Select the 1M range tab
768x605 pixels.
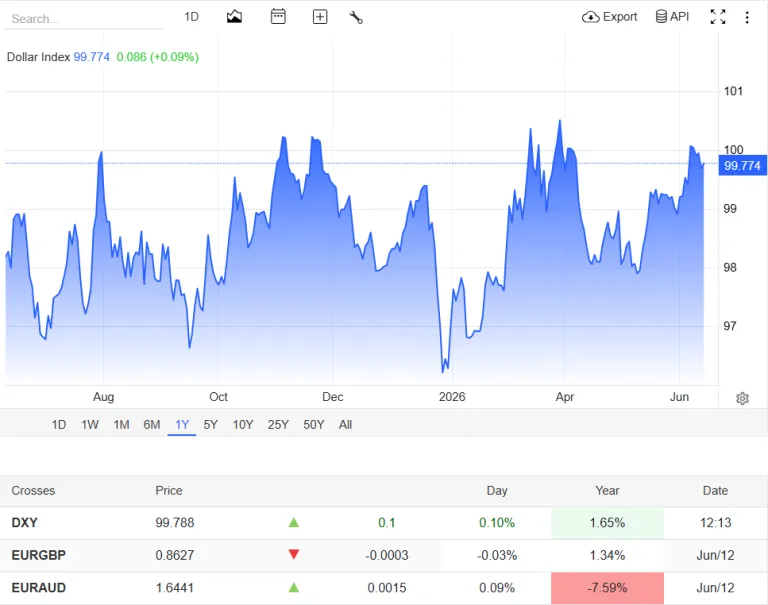121,425
